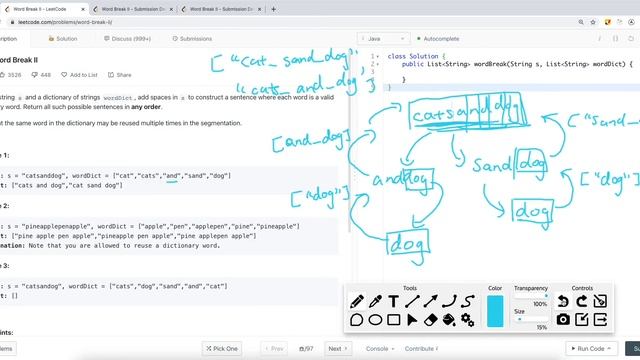Image resolution: width=640 pixels, height=360 pixels.
Task: Open a new browser tab
Action: point(273,9)
